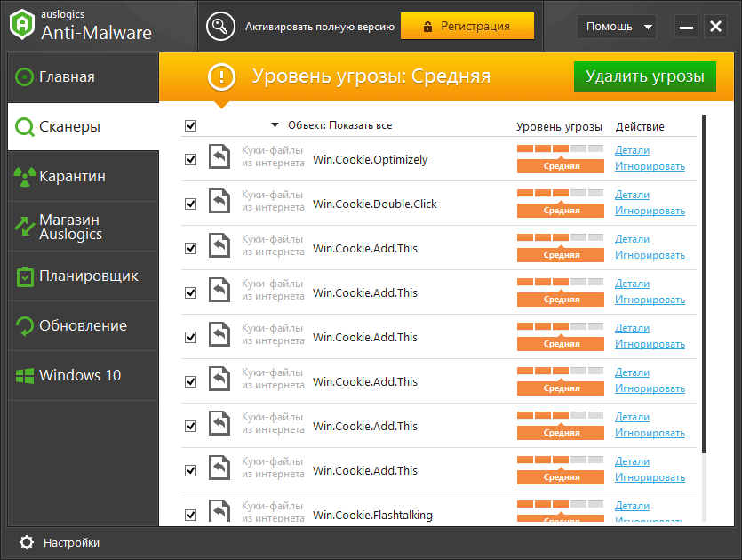Screen dimensions: 742x560
Task: Click the settings gear icon
Action: point(27,542)
